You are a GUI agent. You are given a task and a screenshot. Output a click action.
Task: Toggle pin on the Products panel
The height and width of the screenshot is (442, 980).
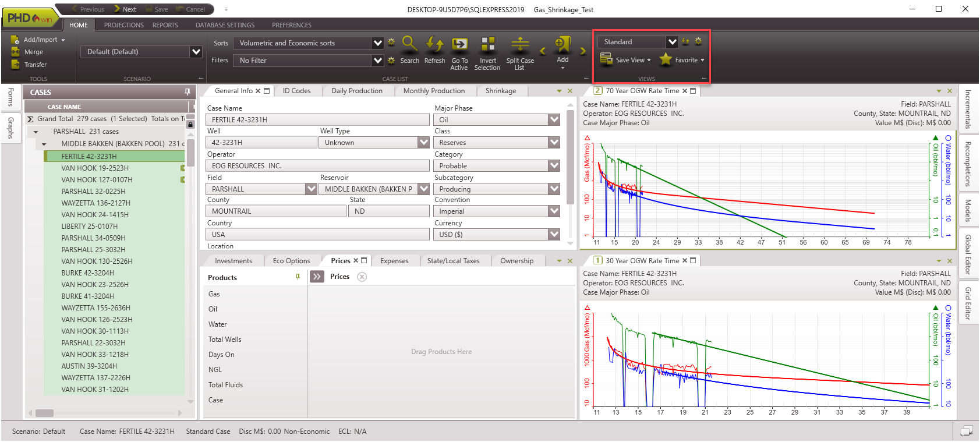[x=298, y=277]
